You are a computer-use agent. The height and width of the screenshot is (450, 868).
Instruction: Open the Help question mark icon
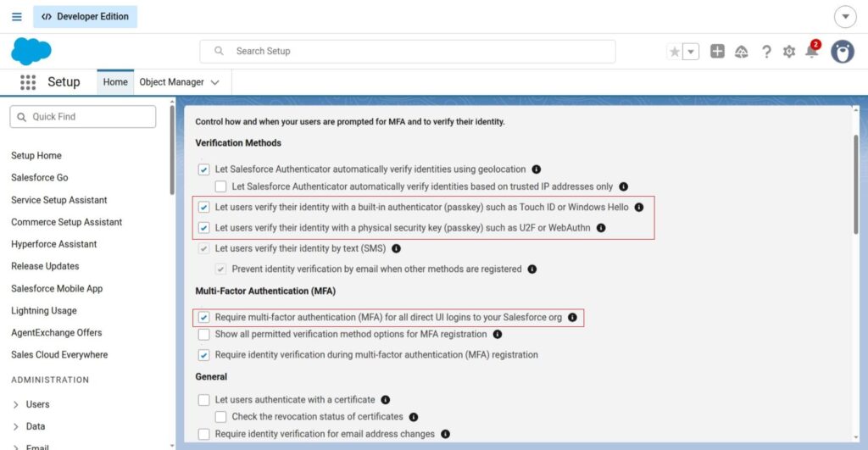pos(766,52)
